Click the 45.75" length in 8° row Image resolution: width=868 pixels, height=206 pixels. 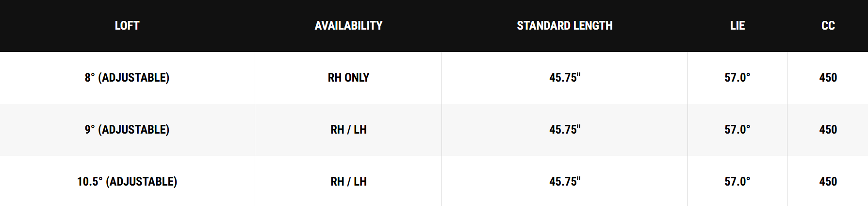[x=564, y=78]
